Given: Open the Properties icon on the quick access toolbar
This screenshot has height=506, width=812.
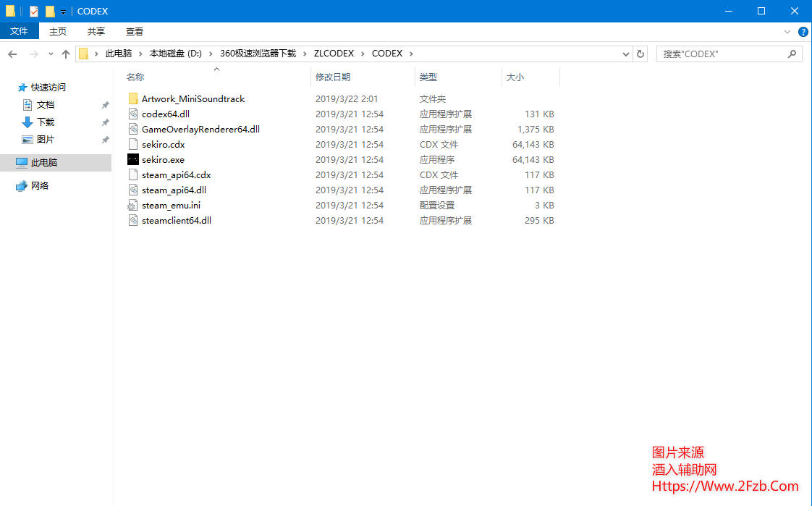Looking at the screenshot, I should click(33, 11).
